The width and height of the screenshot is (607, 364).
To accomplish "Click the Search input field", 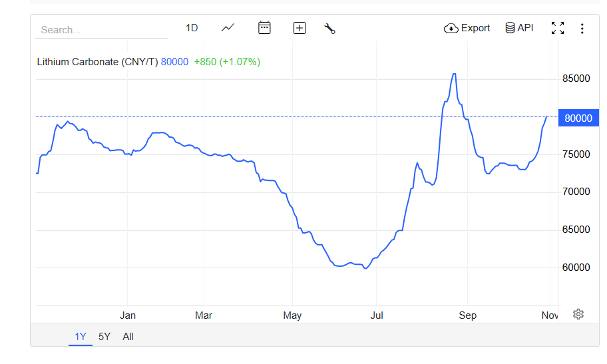I will point(101,30).
